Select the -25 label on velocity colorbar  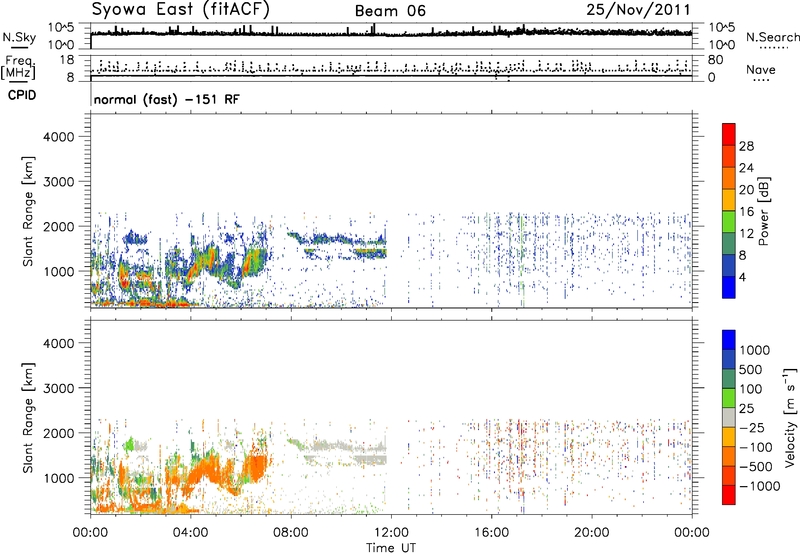(752, 428)
